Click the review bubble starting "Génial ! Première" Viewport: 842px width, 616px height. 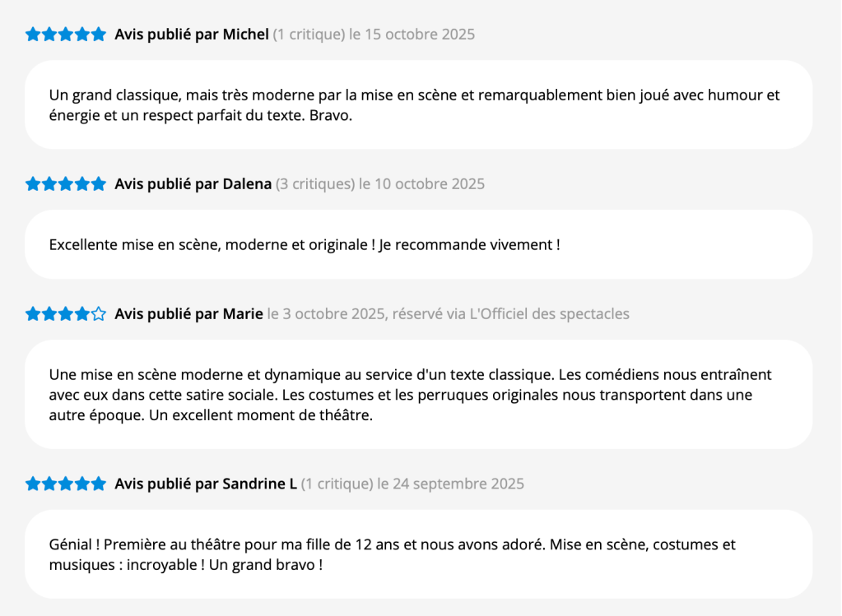click(x=418, y=554)
